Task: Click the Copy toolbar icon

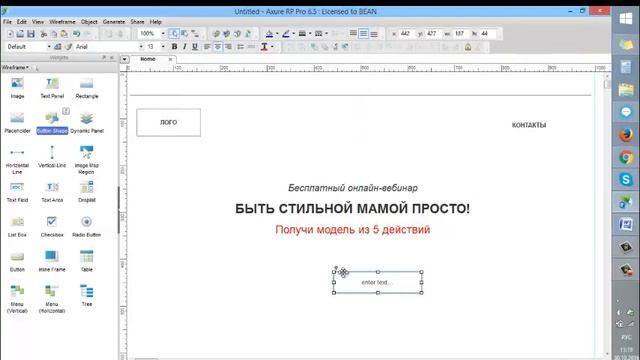Action: (53, 34)
